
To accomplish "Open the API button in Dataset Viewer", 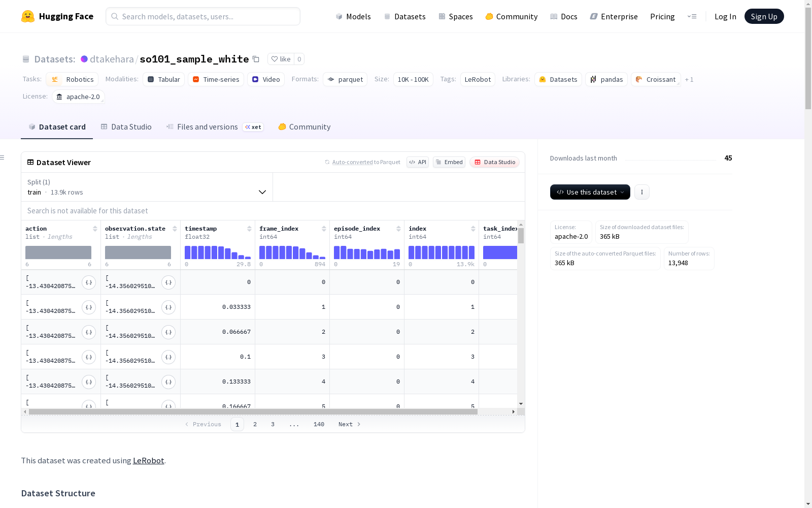I will click(x=418, y=162).
